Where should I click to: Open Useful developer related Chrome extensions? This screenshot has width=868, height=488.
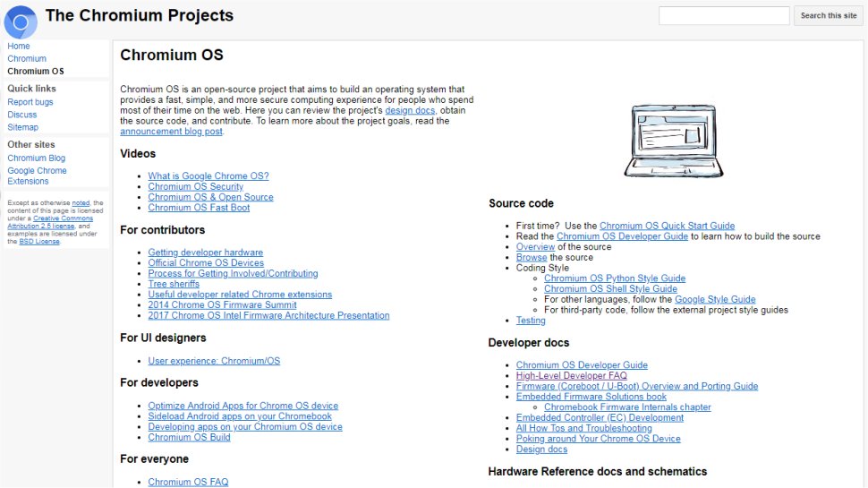tap(240, 294)
